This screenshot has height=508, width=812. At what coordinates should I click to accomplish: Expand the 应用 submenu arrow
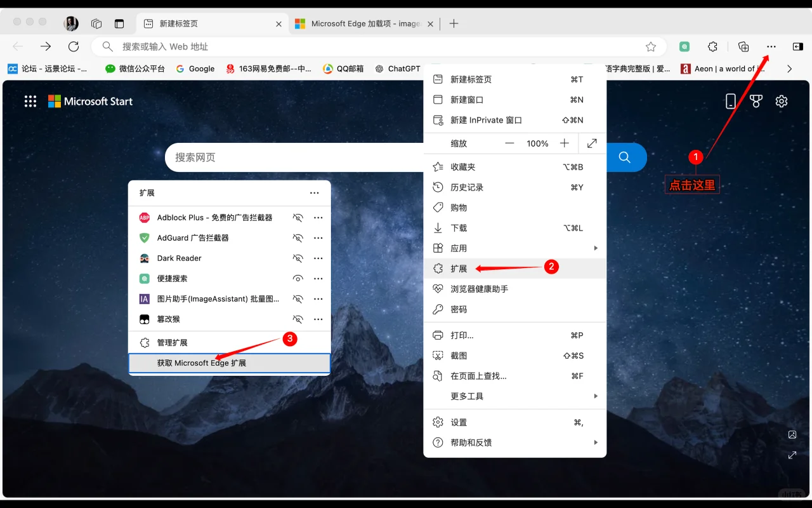595,248
